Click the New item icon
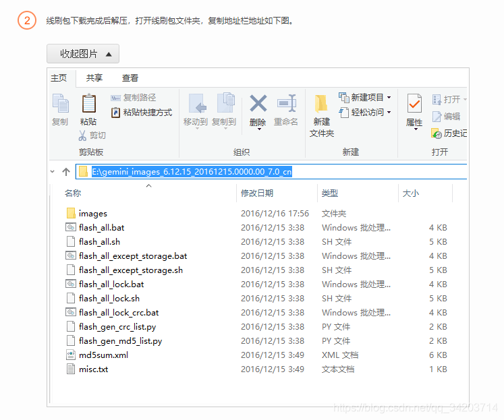 (343, 97)
